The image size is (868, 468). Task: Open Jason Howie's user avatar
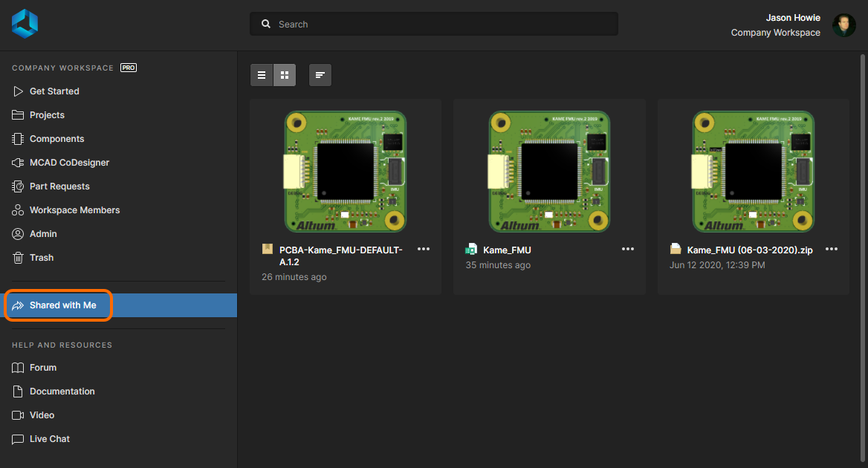pyautogui.click(x=843, y=25)
